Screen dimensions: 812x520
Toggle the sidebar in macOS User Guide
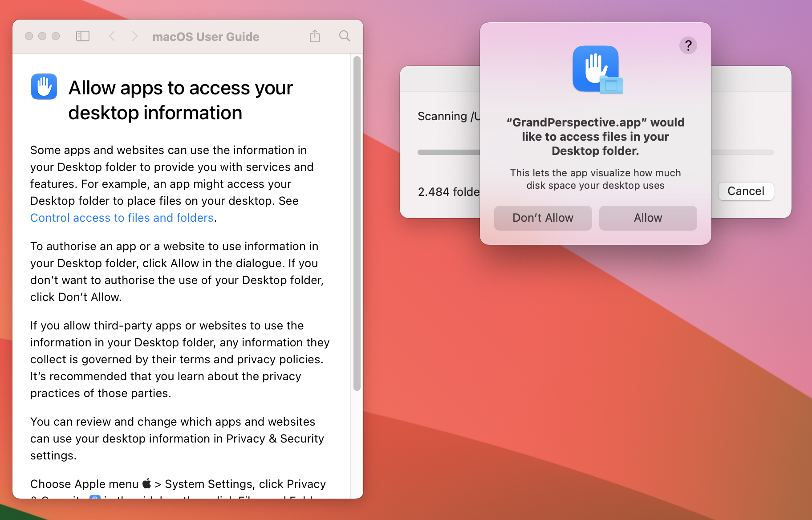coord(83,36)
